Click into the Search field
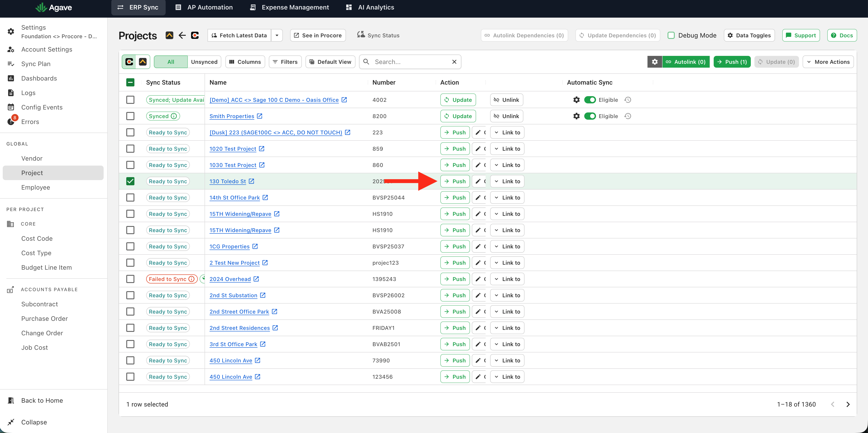 point(410,62)
